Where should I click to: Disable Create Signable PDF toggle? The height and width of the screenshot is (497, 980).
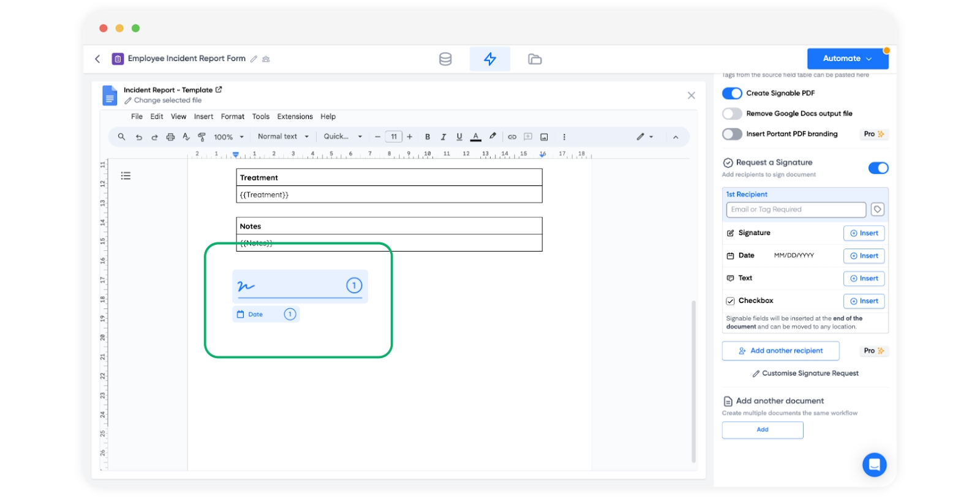tap(732, 93)
